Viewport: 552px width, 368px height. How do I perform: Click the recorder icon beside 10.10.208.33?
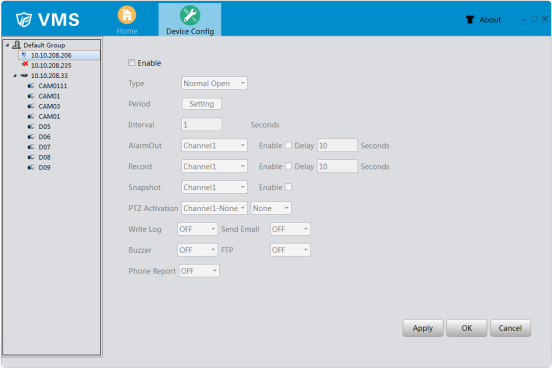tap(24, 75)
